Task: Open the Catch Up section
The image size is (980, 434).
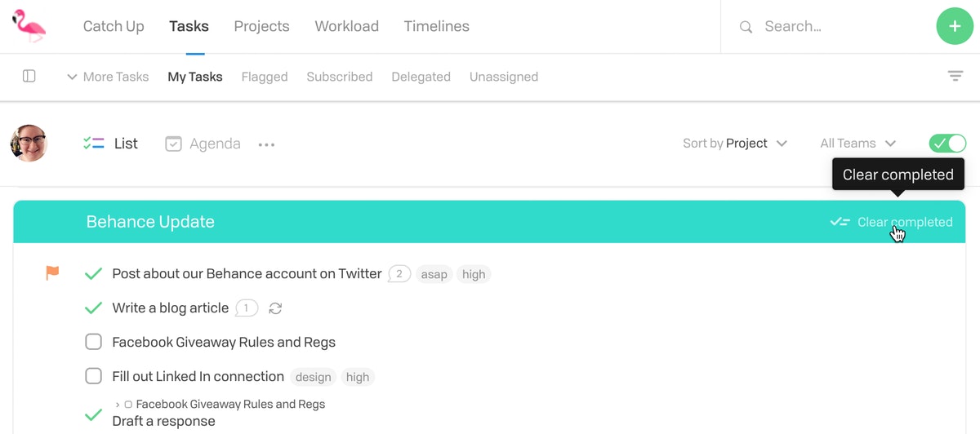Action: point(114,26)
